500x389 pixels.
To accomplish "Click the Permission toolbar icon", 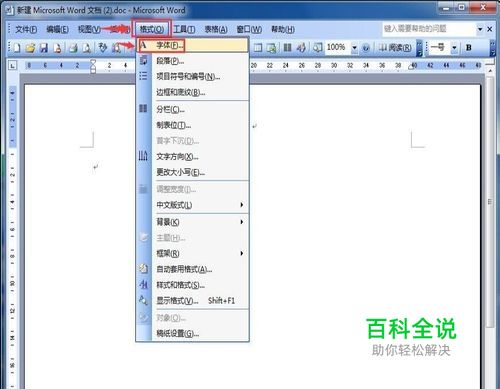I will coord(57,48).
